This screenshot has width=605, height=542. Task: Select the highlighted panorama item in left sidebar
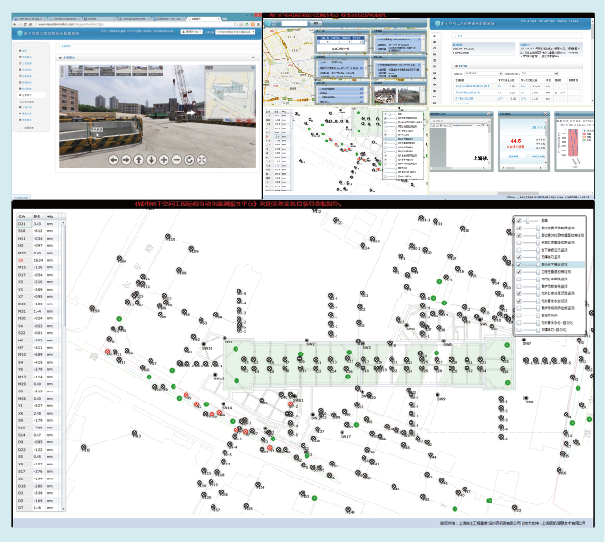click(x=29, y=94)
